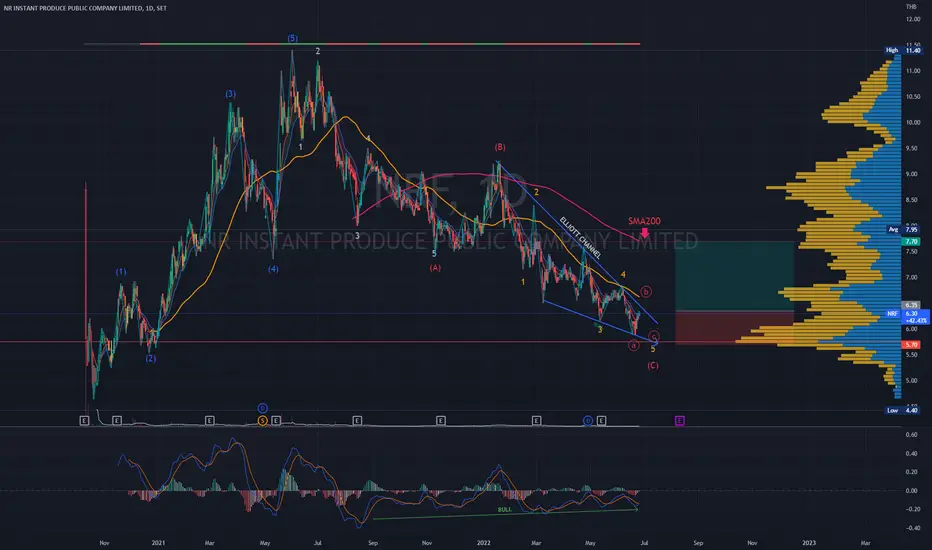Open the purple upcoming earnings E marker
Viewport: 932px width, 550px height.
(x=679, y=420)
